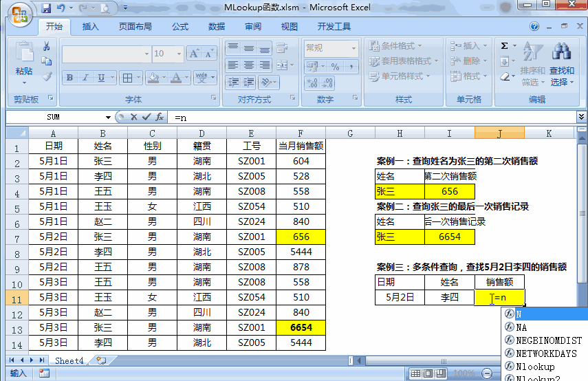Decrease font size with small A icon
The width and height of the screenshot is (588, 381).
[209, 54]
